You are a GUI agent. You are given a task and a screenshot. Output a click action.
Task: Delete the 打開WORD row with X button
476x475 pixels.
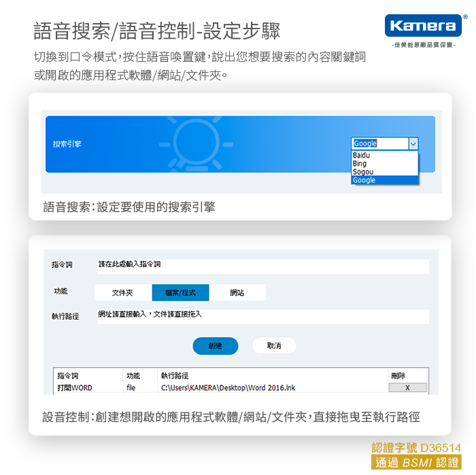(407, 387)
